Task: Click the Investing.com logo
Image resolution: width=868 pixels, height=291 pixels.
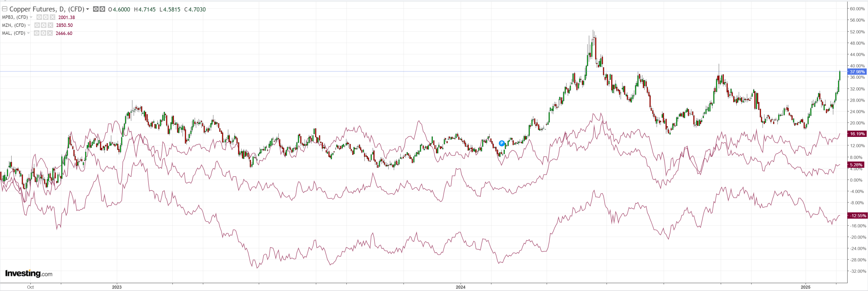Action: 29,273
